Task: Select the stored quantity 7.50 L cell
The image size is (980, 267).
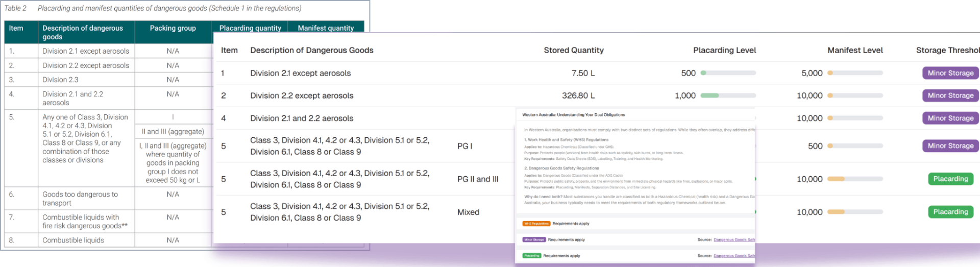Action: click(583, 73)
